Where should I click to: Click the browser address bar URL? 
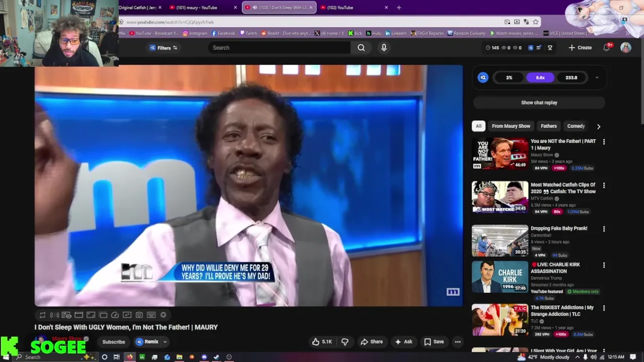point(170,22)
